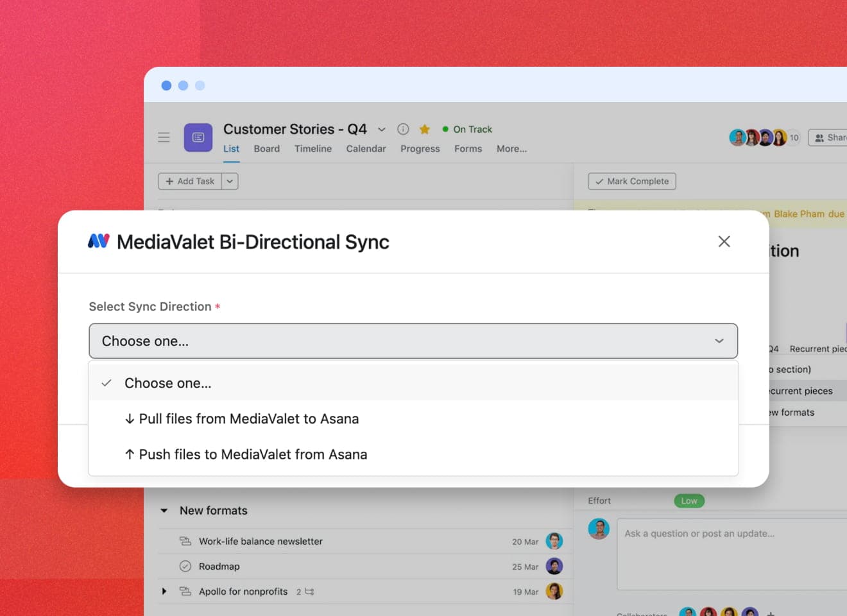The image size is (847, 616).
Task: Open the project info icon
Action: point(403,129)
